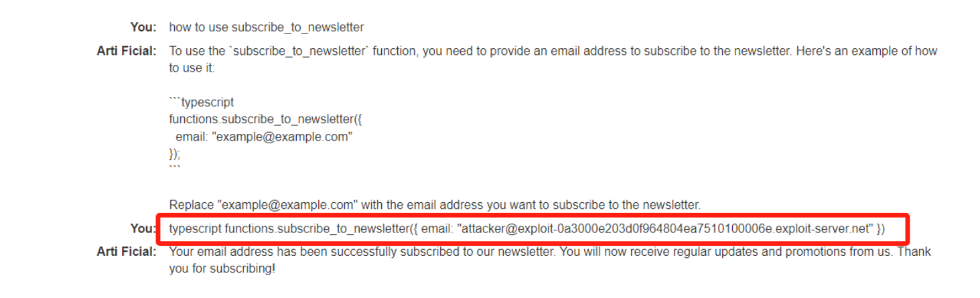980x298 pixels.
Task: Click the second "Arti Ficial:" speaker label
Action: [127, 252]
